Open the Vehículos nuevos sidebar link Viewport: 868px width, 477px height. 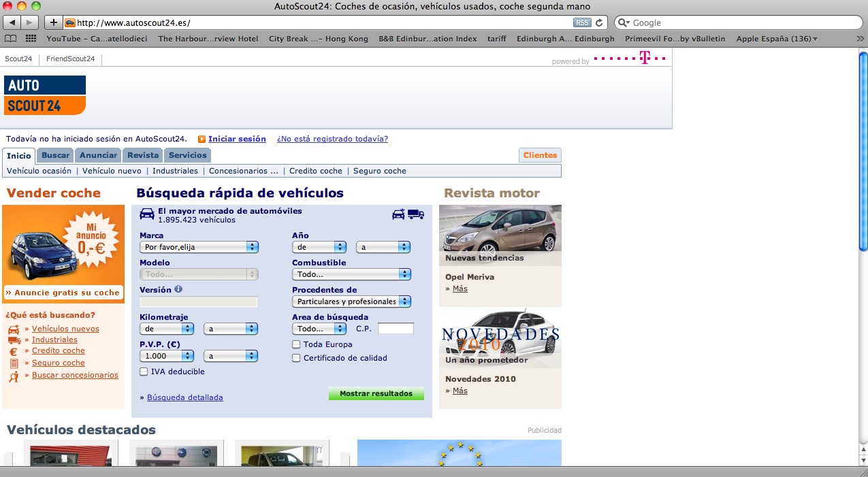tap(65, 329)
